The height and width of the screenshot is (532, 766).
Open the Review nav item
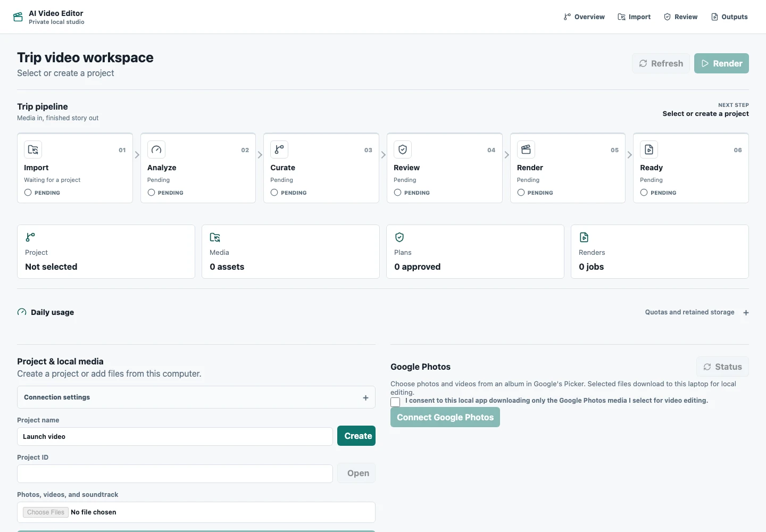coord(681,17)
